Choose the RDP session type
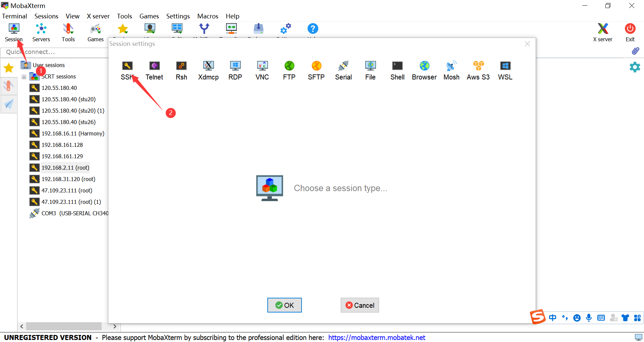Screen dimensions: 644x342 click(x=235, y=71)
